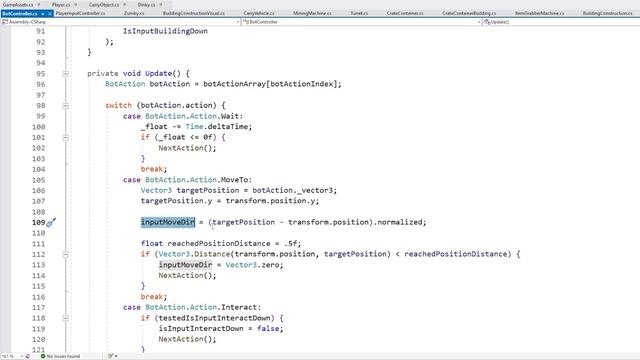This screenshot has width=640, height=360.
Task: Collapse the if block at line 101
Action: click(65, 138)
